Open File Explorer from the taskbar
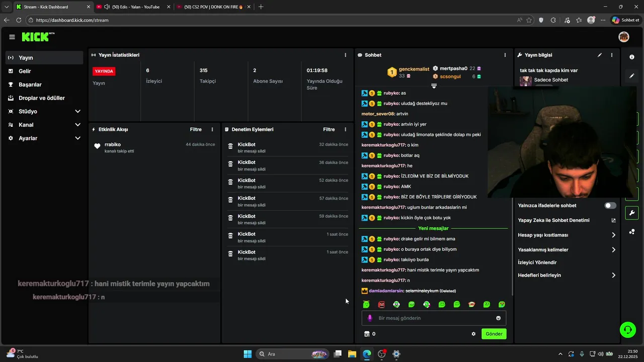This screenshot has height=362, width=644. pyautogui.click(x=352, y=354)
